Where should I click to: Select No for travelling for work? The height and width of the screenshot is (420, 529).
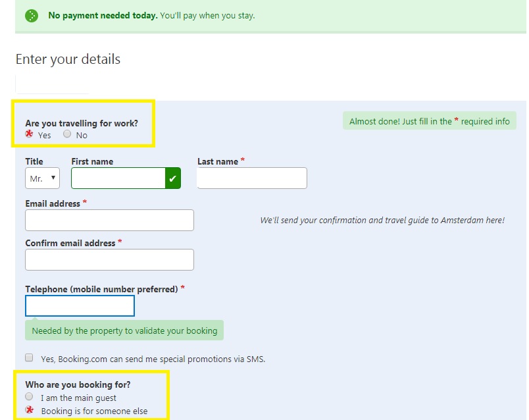(67, 134)
